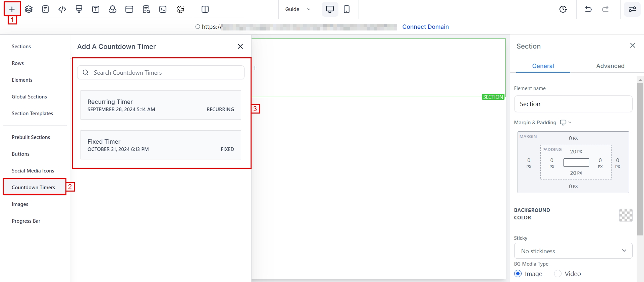Screen dimensions: 644x282
Task: Open the Layers panel icon
Action: click(29, 9)
